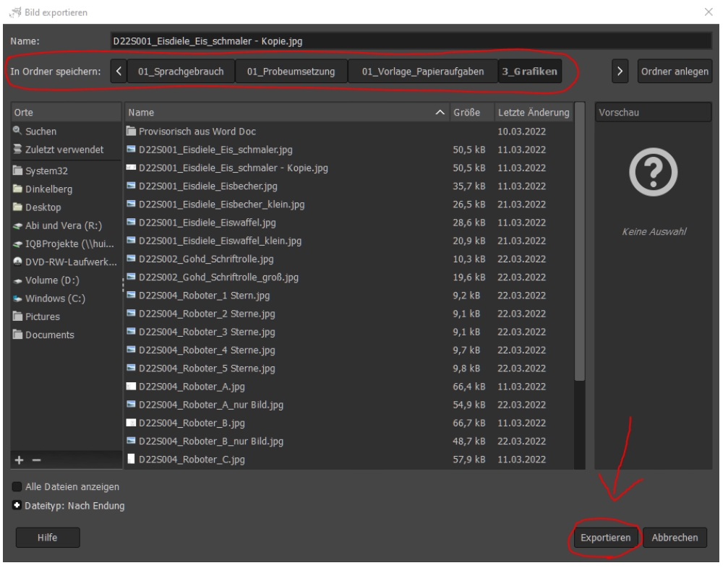Click image icon of D22S001_Eisdiele_Eisbecher.jpg
This screenshot has width=728, height=568.
(131, 186)
